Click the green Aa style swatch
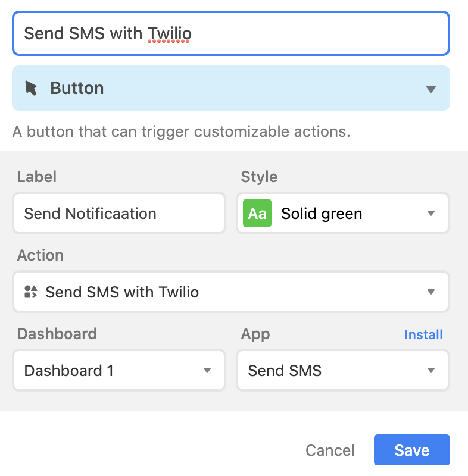Viewport: 468px width, 476px height. pyautogui.click(x=257, y=213)
